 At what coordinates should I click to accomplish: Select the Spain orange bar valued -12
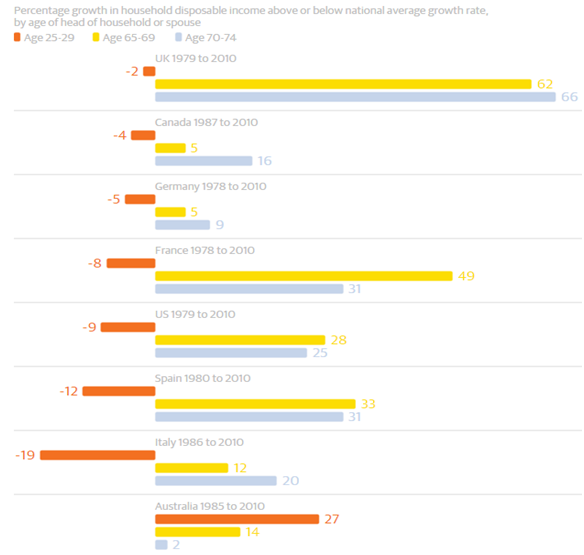[x=119, y=391]
